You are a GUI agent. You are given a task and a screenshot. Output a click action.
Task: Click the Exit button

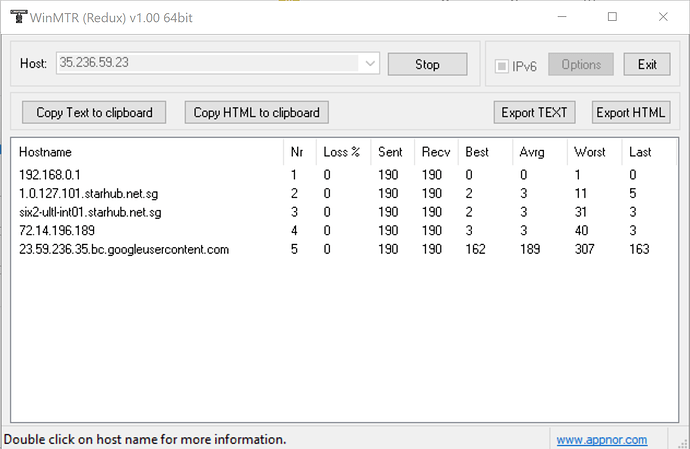647,65
